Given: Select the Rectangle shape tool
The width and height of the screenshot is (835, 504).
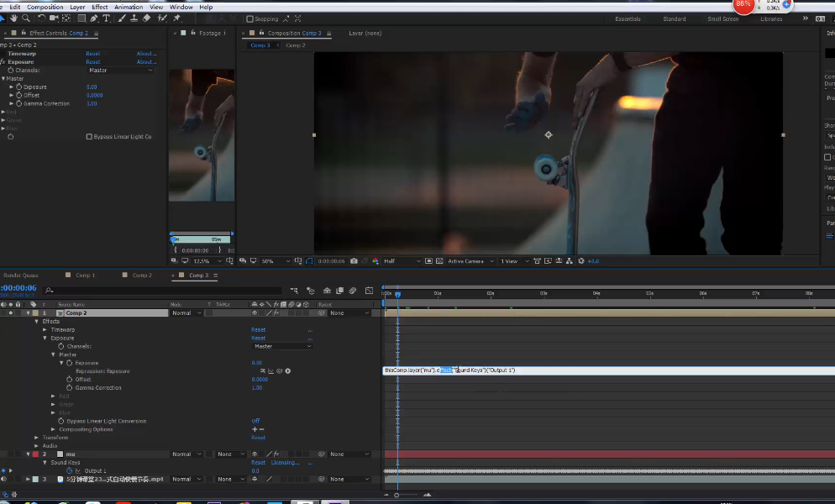Looking at the screenshot, I should pyautogui.click(x=81, y=18).
